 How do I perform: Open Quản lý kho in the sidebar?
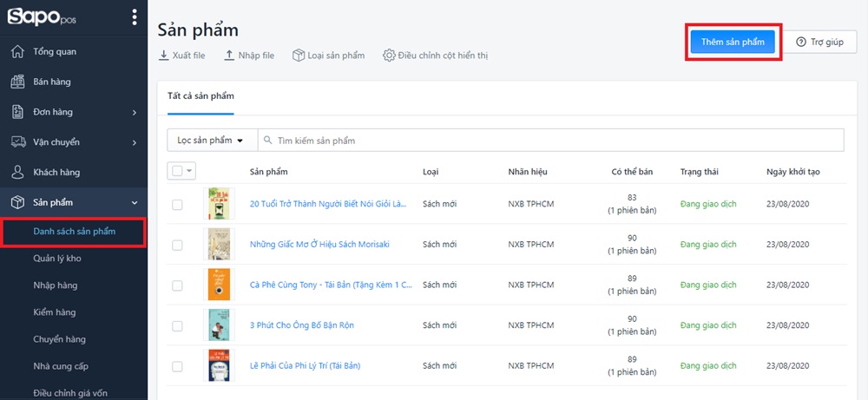pos(57,259)
